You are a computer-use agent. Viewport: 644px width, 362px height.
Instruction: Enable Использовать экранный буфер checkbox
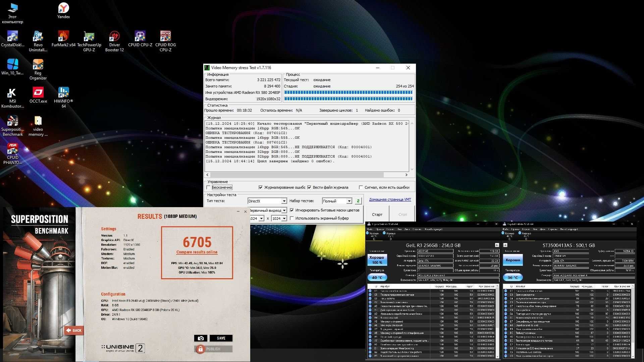pyautogui.click(x=292, y=218)
